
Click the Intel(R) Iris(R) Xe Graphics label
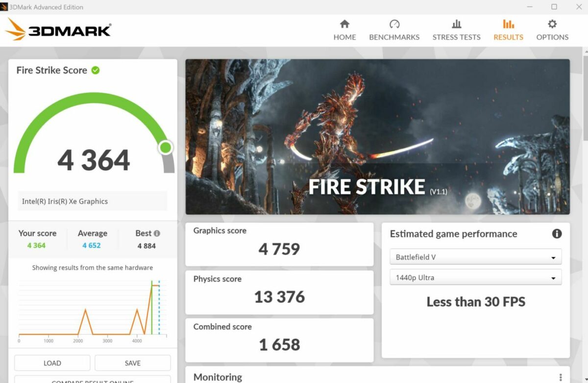[x=65, y=201]
